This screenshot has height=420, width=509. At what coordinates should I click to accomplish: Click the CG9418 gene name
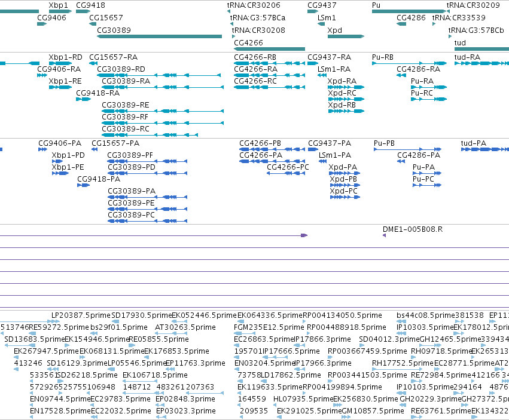tap(90, 5)
